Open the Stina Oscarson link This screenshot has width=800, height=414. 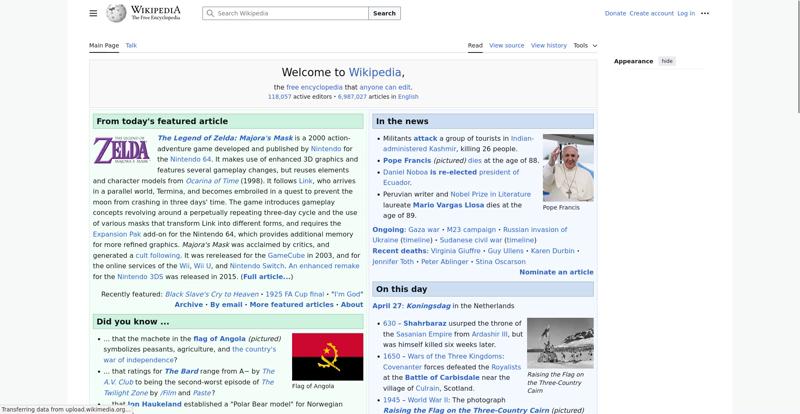(x=501, y=261)
